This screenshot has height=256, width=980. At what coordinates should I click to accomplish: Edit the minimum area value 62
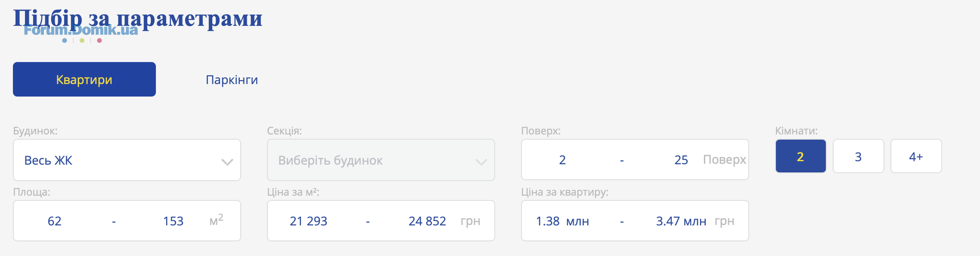[x=55, y=221]
